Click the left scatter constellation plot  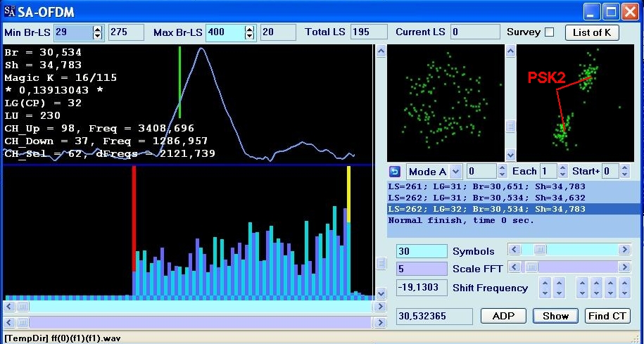click(446, 103)
